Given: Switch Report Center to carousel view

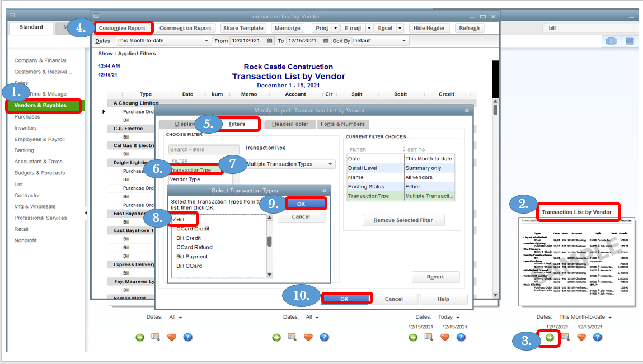Looking at the screenshot, I should (611, 41).
